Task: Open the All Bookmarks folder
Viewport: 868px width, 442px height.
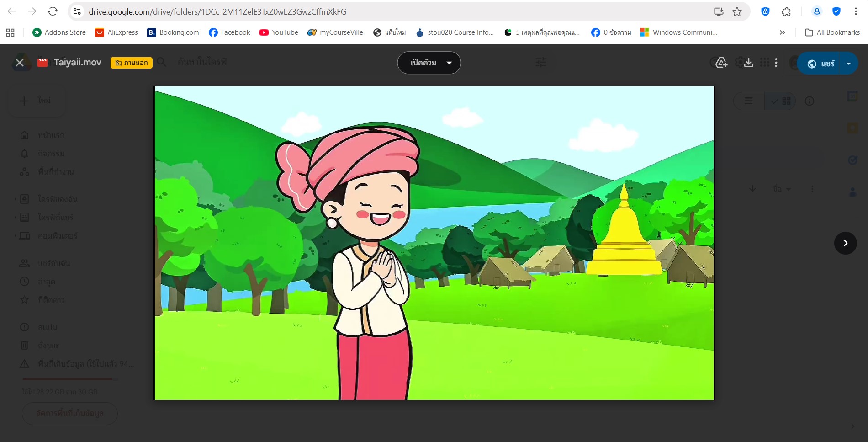Action: coord(832,32)
